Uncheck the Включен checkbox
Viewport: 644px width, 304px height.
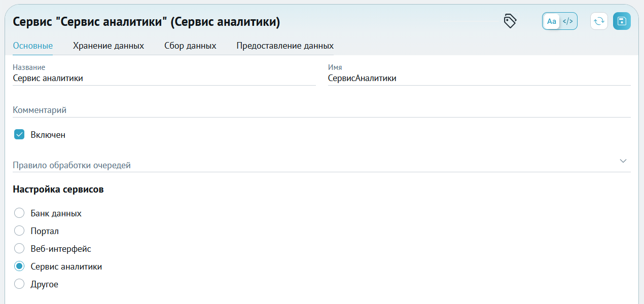tap(19, 135)
